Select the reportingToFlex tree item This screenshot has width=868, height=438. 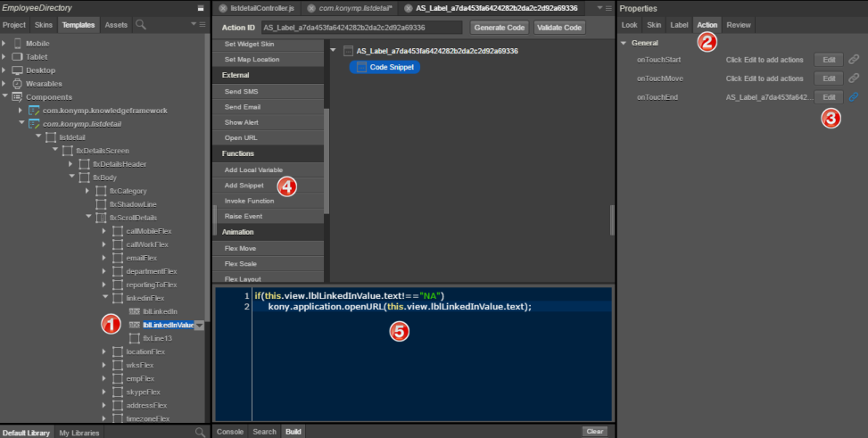pyautogui.click(x=151, y=285)
